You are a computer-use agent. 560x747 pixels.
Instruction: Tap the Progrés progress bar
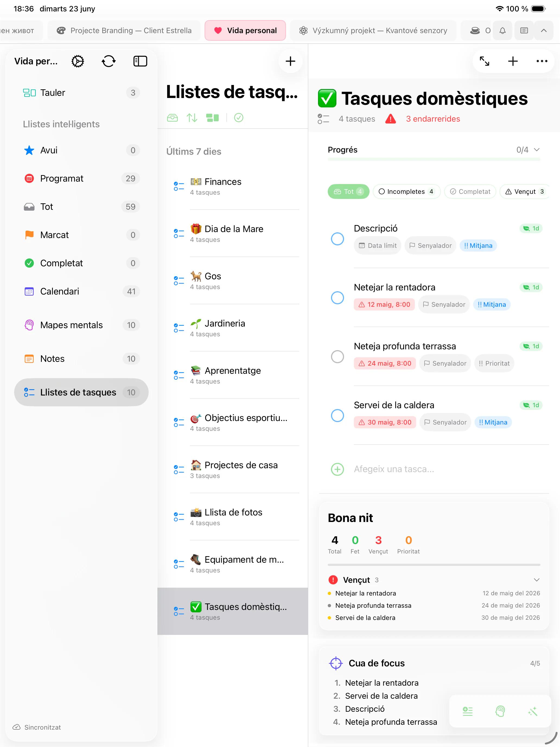coord(434,159)
